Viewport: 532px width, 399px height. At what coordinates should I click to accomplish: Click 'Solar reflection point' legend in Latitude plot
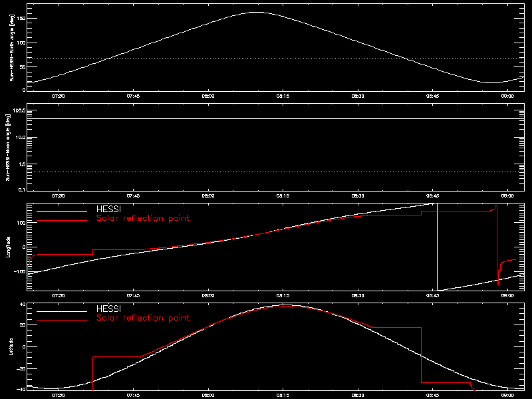click(143, 318)
